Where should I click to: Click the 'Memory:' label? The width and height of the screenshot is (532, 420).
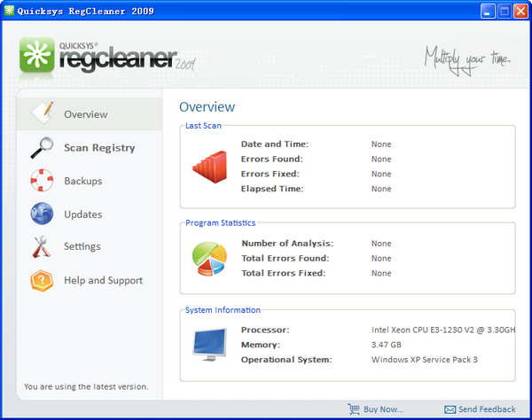[261, 345]
